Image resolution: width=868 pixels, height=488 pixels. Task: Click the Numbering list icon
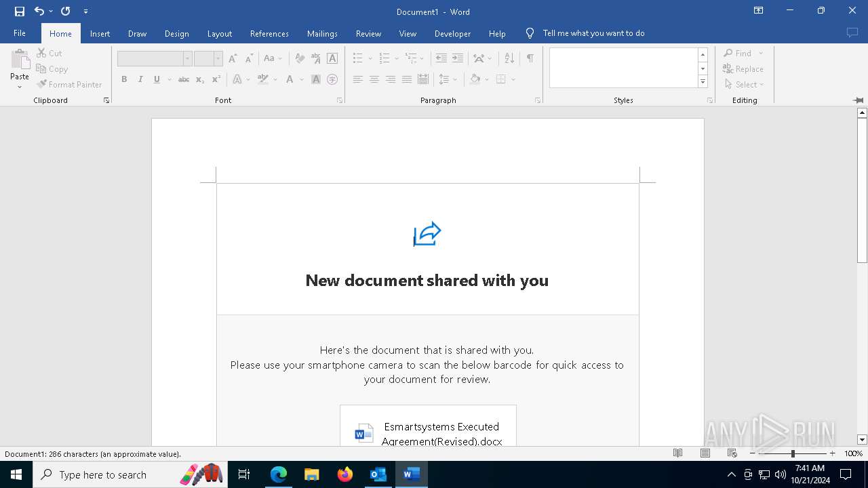point(384,58)
